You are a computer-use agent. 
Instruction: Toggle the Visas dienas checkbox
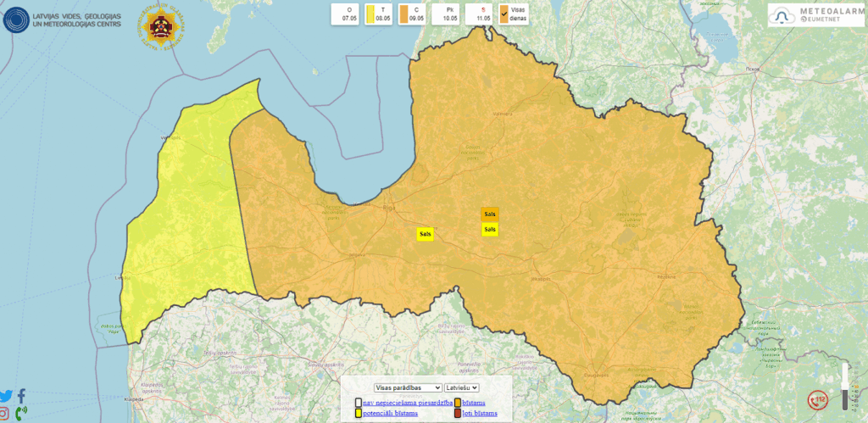(x=504, y=13)
